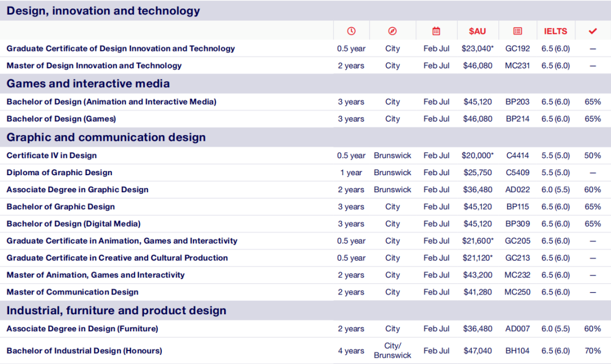Click program code AD022
The width and height of the screenshot is (611, 364).
518,190
